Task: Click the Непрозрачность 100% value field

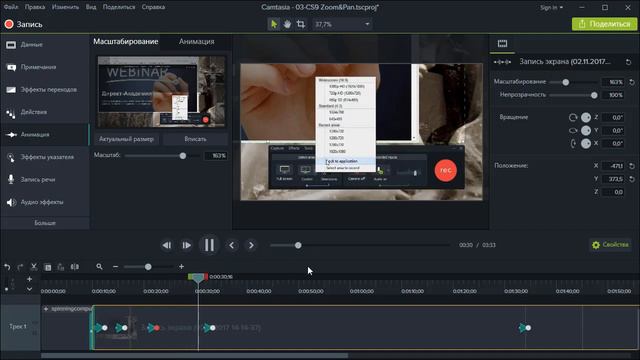Action: (613, 95)
